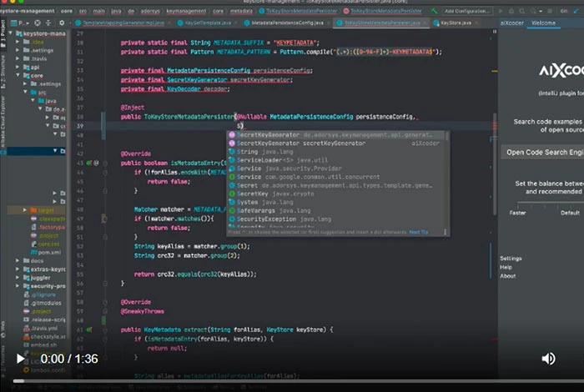Select the docs folder

click(x=33, y=260)
